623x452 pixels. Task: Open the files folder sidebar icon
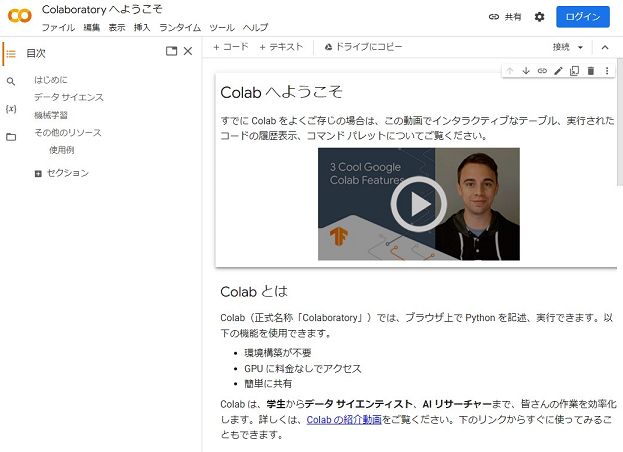(x=11, y=137)
